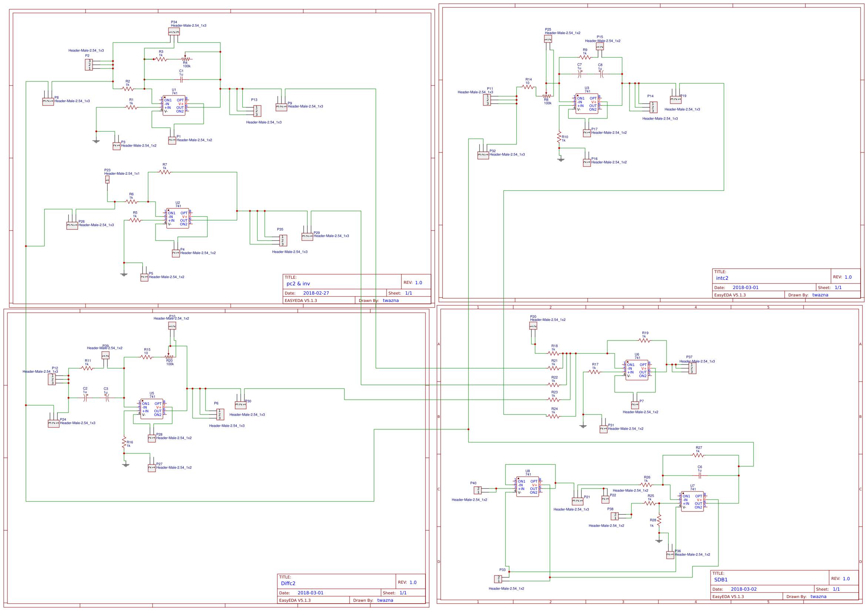Select header connector P13
Screen dimensions: 868x611
click(257, 111)
